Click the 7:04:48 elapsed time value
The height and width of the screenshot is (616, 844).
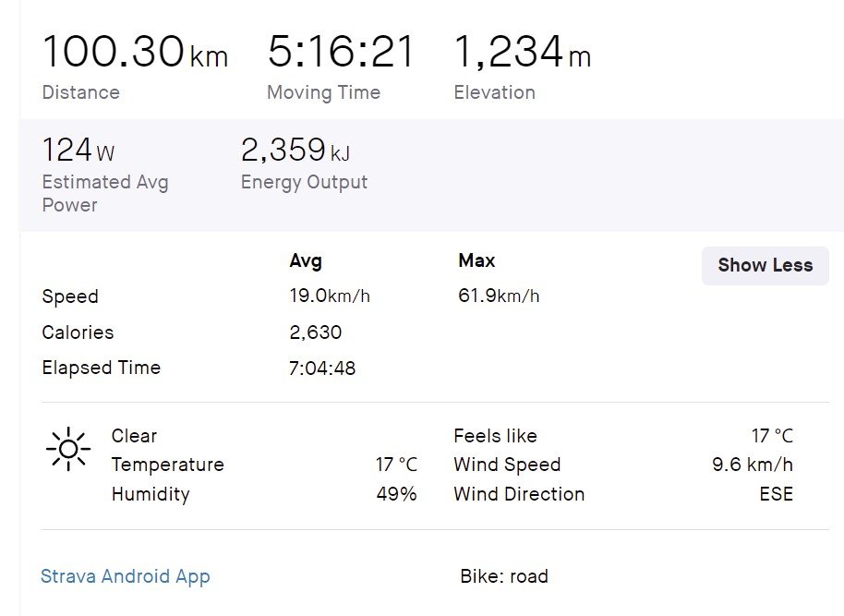[x=322, y=368]
